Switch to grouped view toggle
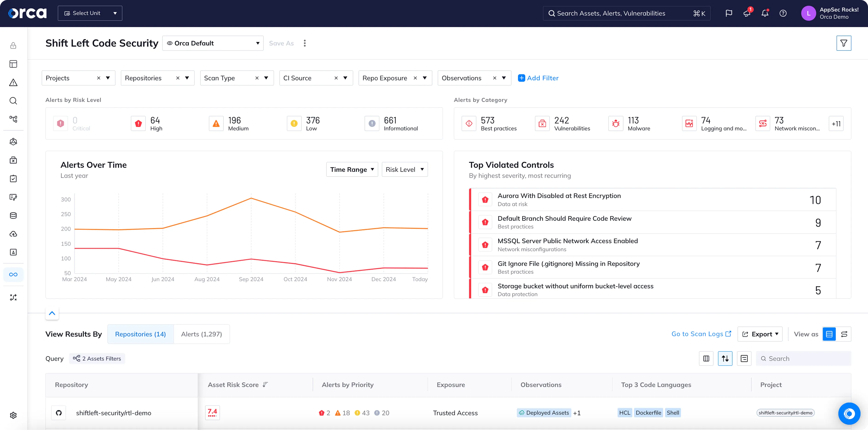 844,334
